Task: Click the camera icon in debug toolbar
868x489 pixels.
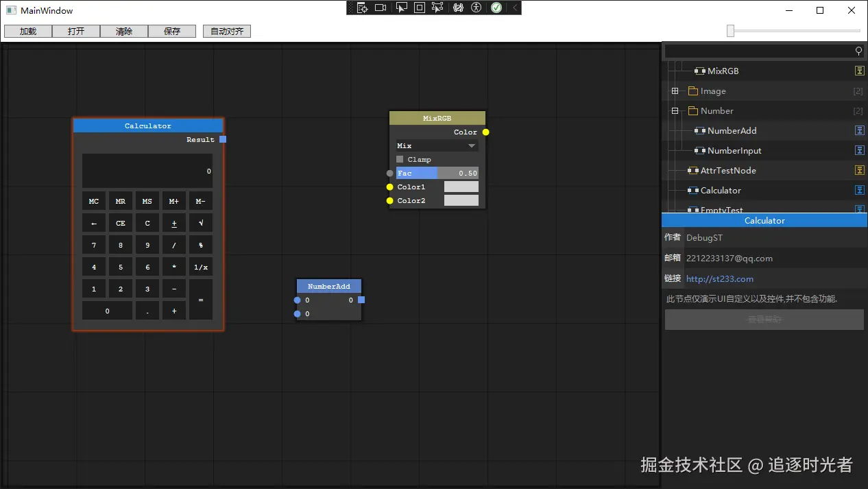Action: (x=381, y=8)
